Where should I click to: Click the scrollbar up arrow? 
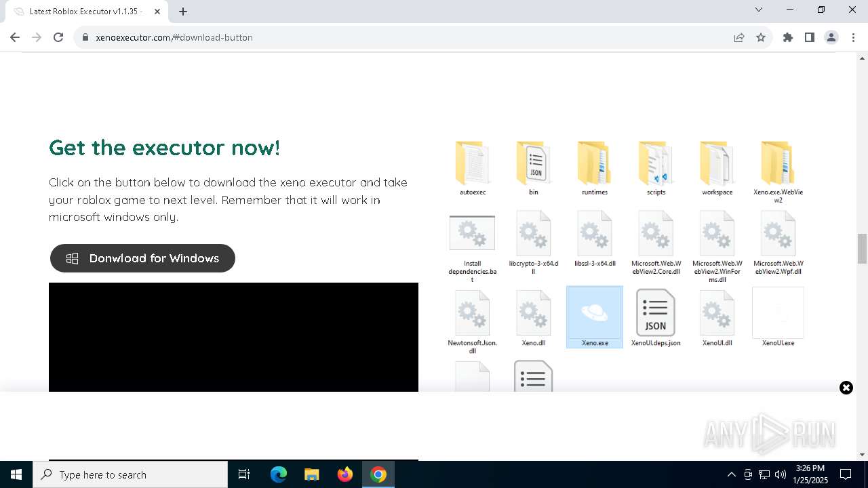(863, 58)
